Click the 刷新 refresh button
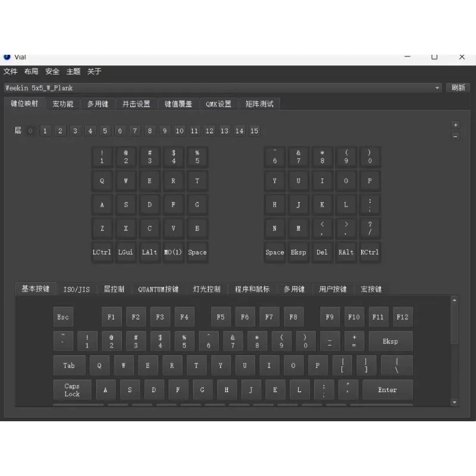Screen dimensions: 476x476 coord(458,87)
